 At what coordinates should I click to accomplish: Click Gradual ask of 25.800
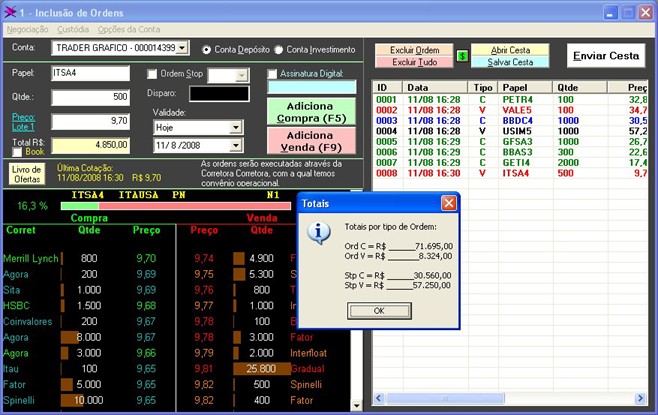[260, 369]
